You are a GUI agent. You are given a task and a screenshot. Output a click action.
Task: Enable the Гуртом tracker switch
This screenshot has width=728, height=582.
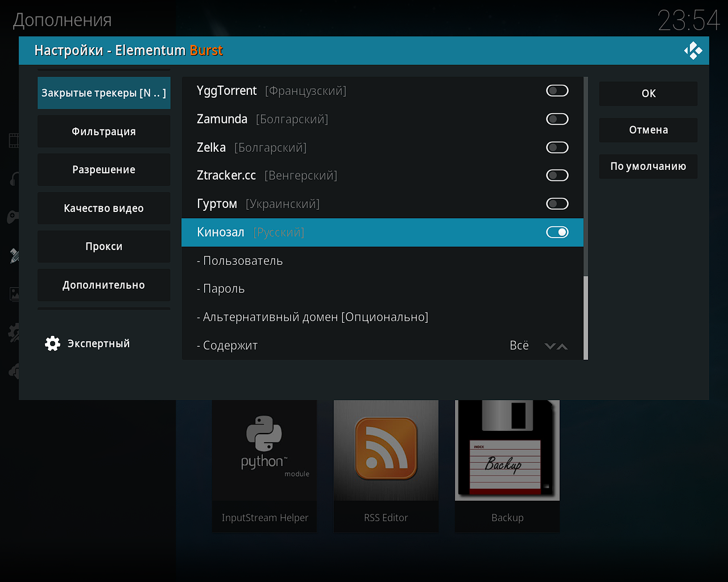tap(557, 203)
